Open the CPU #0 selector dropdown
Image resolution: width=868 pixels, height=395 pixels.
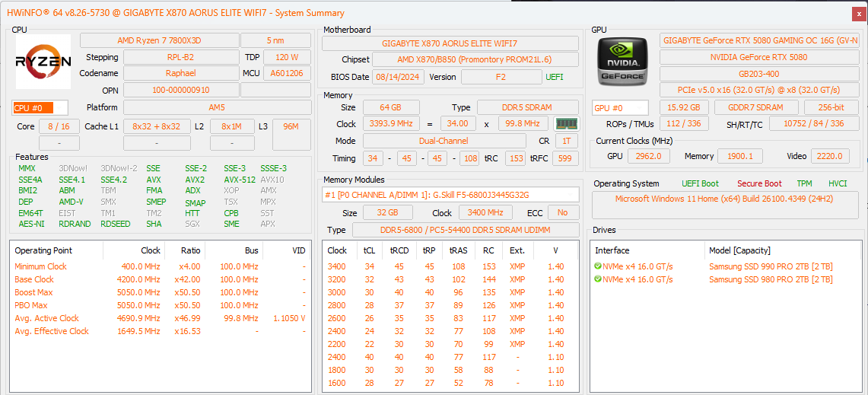(x=40, y=108)
